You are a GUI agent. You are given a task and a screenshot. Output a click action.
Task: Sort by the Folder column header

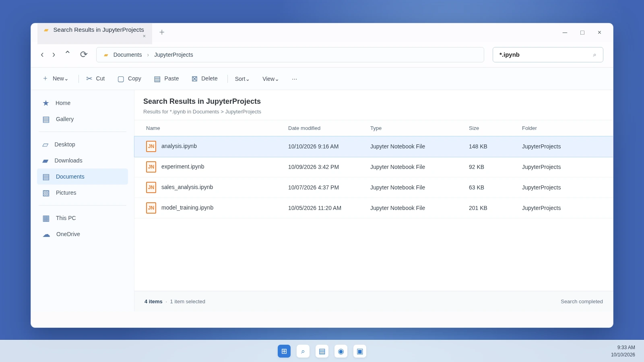(x=529, y=128)
